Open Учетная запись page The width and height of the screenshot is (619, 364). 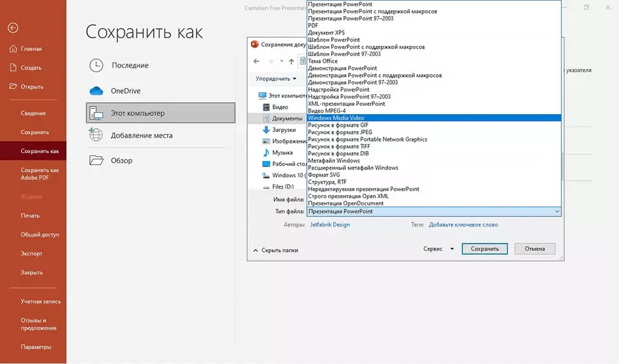pyautogui.click(x=33, y=302)
